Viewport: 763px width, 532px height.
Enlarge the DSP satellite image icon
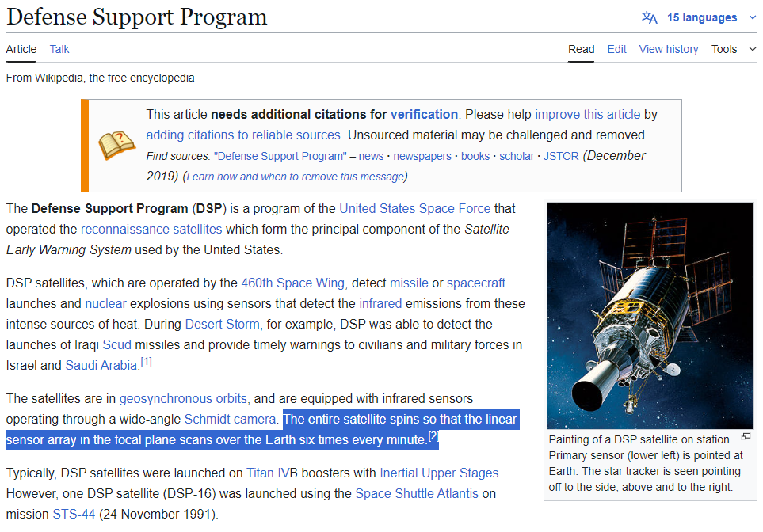746,437
